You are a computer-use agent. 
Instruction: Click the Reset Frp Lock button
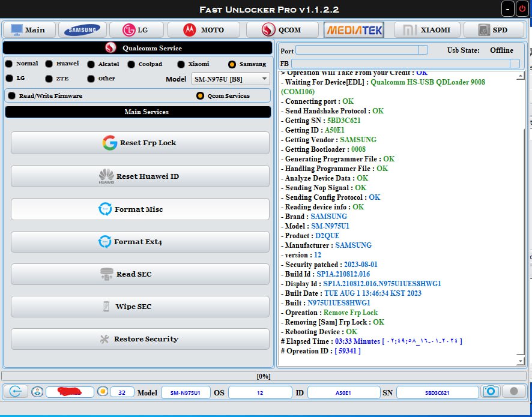(140, 143)
